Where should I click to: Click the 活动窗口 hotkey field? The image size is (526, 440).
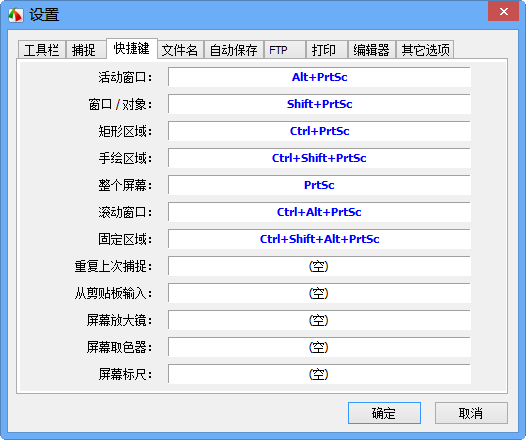[x=319, y=77]
